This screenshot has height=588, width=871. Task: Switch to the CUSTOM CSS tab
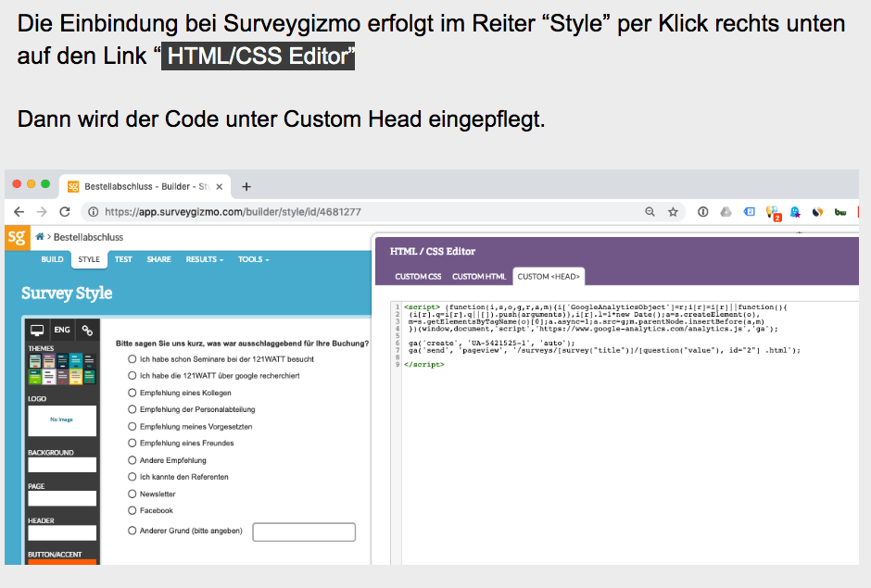(417, 276)
